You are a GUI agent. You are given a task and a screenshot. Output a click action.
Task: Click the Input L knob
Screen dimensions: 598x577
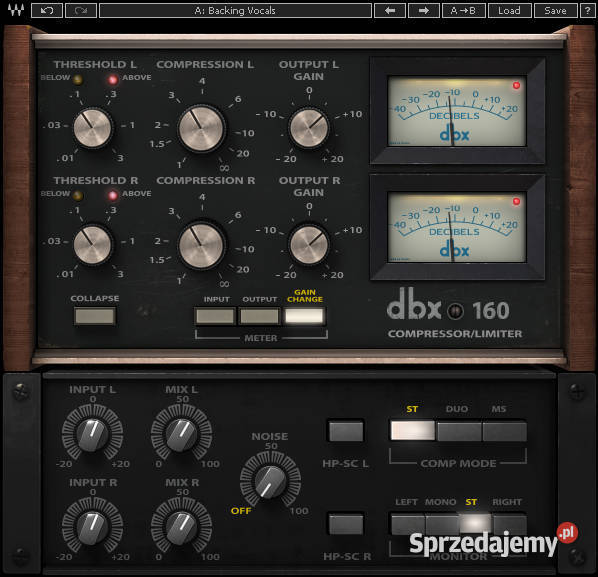point(92,435)
